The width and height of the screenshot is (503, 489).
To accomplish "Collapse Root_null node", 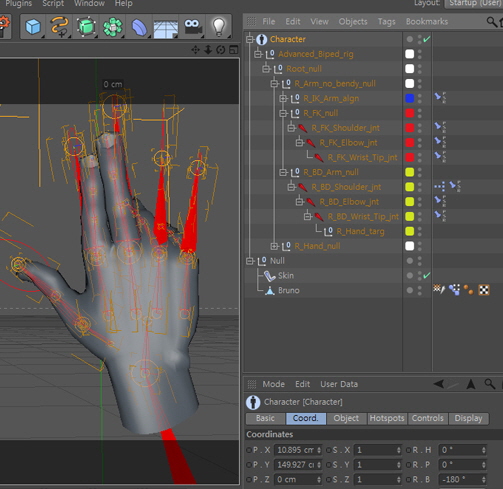I will tap(266, 69).
